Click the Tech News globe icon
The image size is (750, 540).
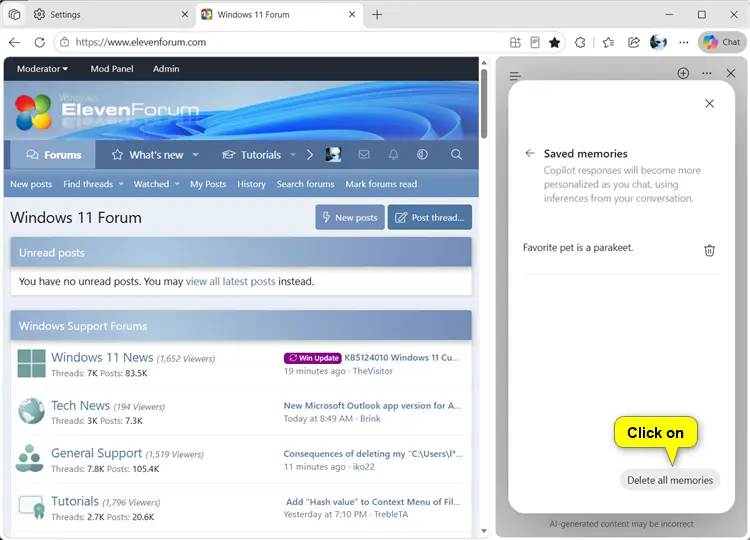tap(31, 411)
